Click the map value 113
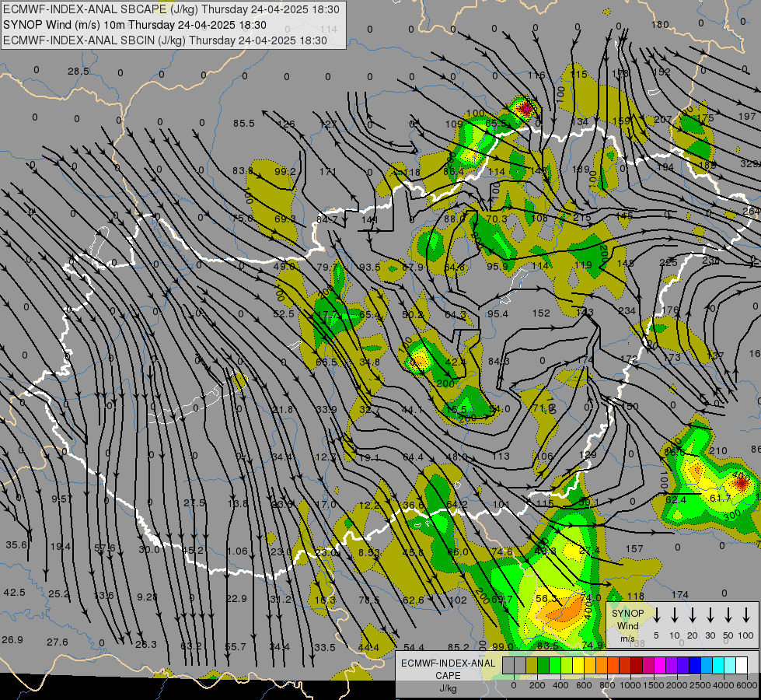The width and height of the screenshot is (761, 700). 501,456
